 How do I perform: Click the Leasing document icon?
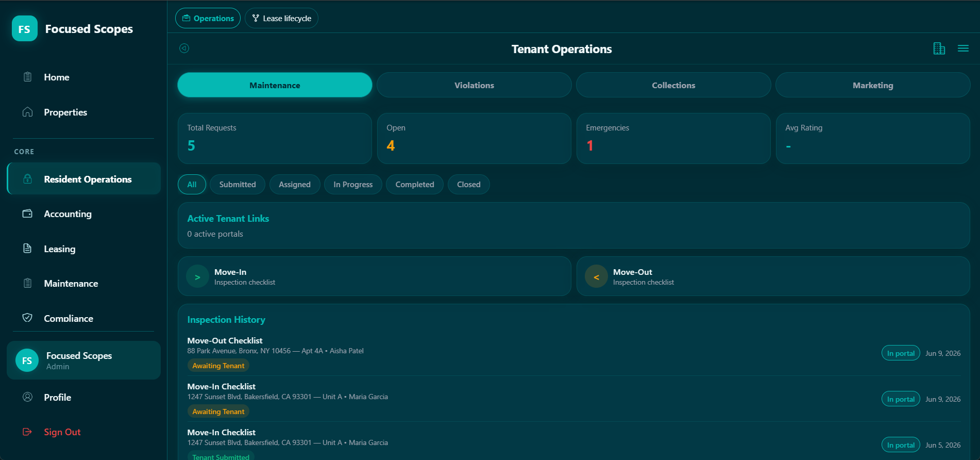[x=28, y=249]
